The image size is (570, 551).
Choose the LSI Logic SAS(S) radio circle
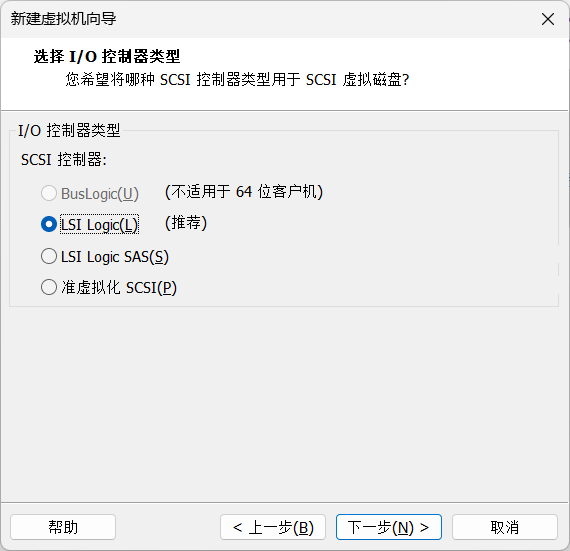point(49,256)
